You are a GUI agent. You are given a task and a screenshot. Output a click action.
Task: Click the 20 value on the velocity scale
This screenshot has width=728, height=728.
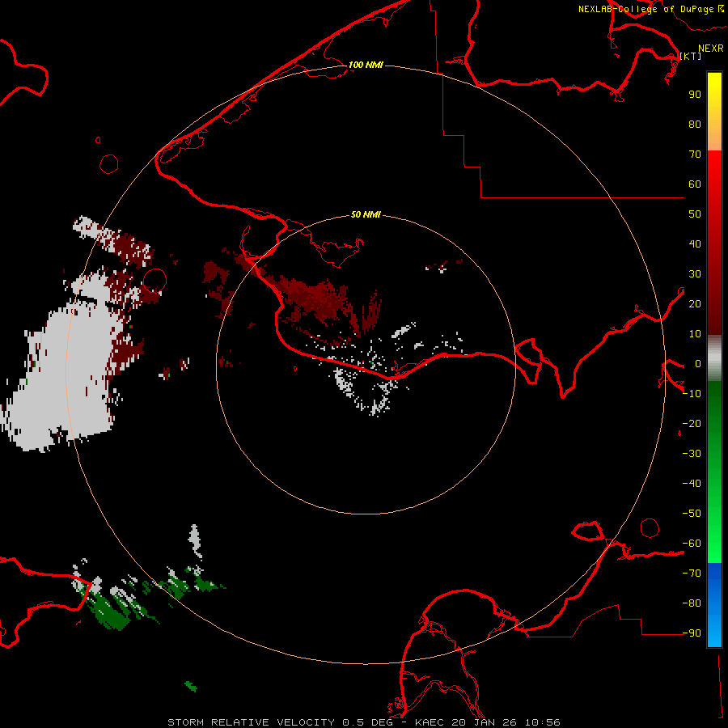point(695,304)
